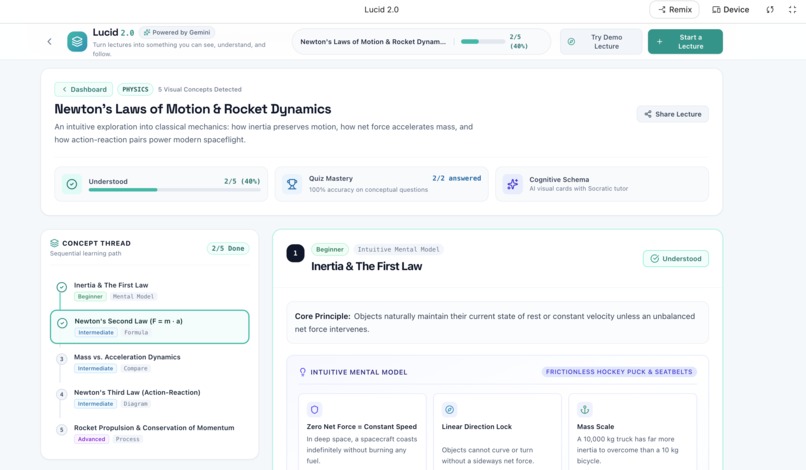Image resolution: width=806 pixels, height=470 pixels.
Task: Click the Beginner badge on the Inertia card header
Action: pos(329,249)
